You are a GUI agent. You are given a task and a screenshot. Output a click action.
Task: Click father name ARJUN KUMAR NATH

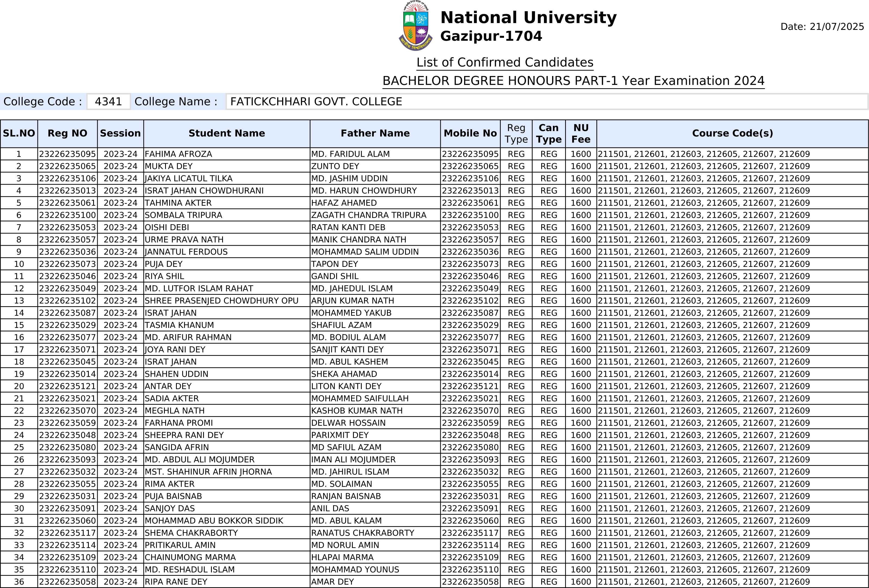[352, 301]
